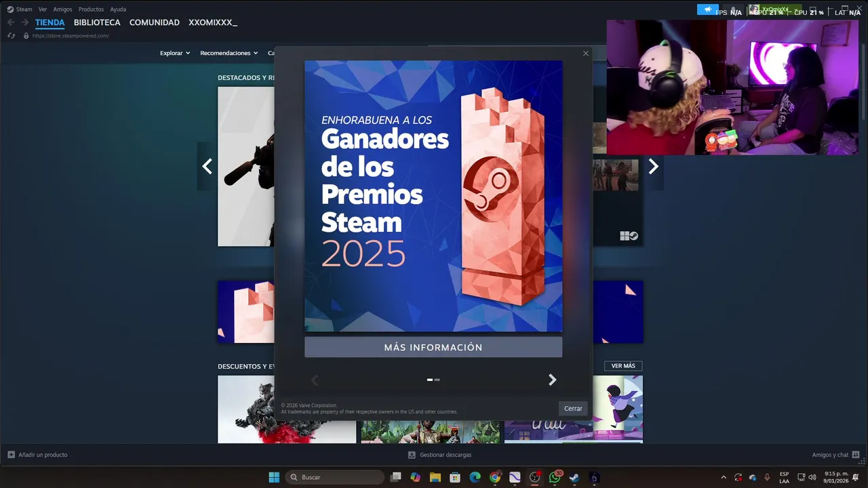Open Microsoft Edge from the taskbar
Image resolution: width=868 pixels, height=488 pixels.
point(475,477)
